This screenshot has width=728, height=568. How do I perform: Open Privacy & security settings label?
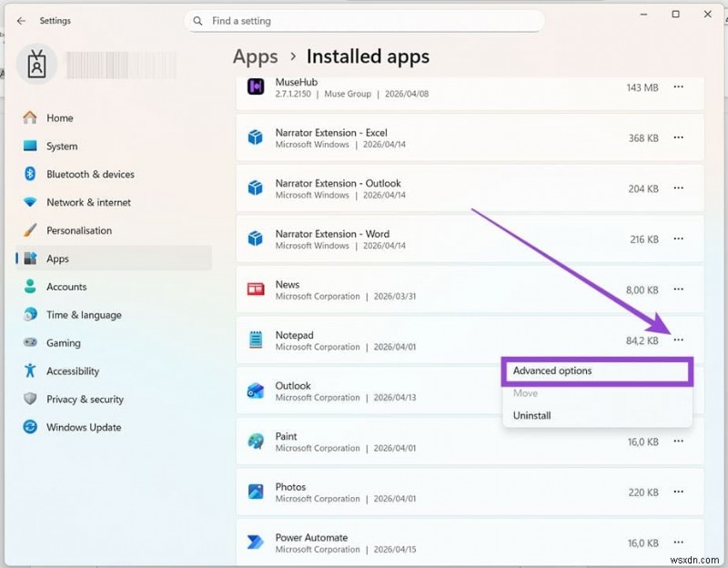pyautogui.click(x=85, y=400)
